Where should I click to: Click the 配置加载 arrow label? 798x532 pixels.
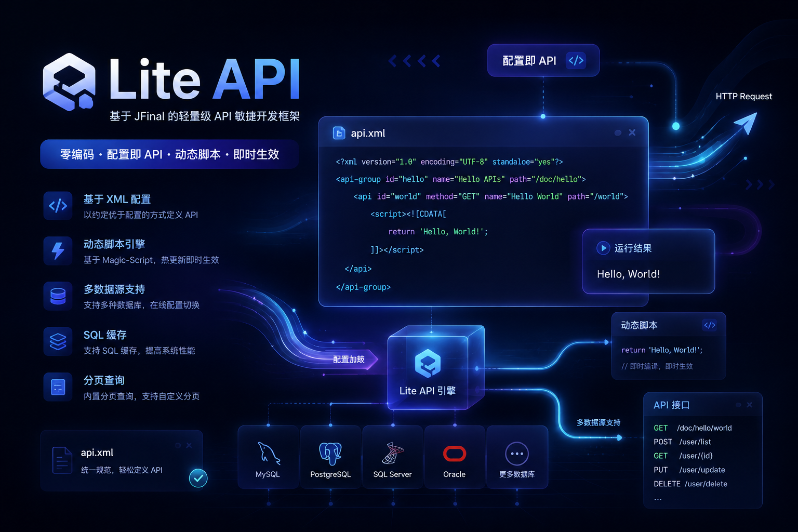(349, 360)
